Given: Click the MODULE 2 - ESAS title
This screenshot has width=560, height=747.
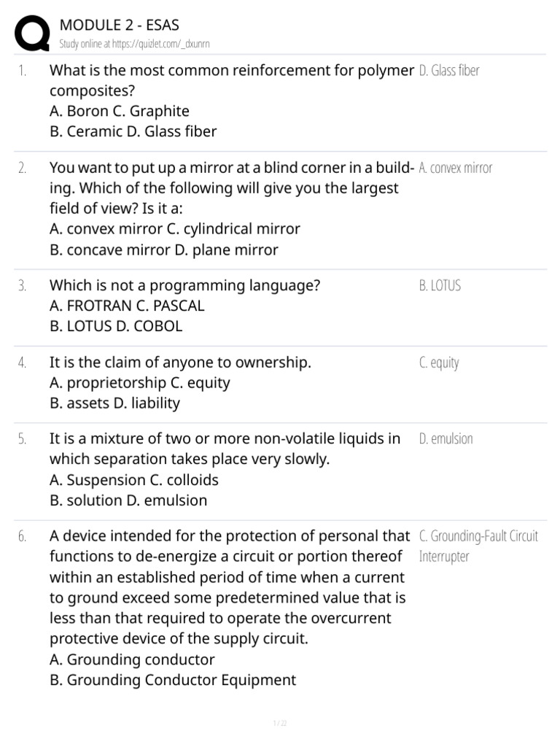Looking at the screenshot, I should 119,26.
